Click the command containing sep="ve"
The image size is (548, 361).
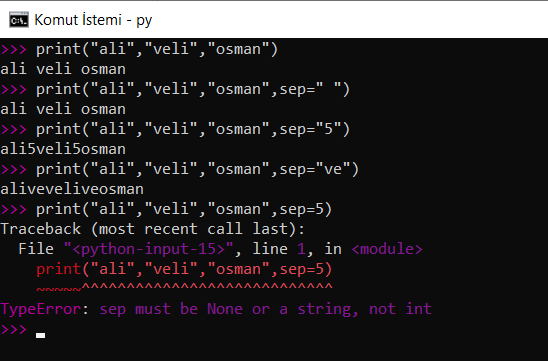coord(197,169)
